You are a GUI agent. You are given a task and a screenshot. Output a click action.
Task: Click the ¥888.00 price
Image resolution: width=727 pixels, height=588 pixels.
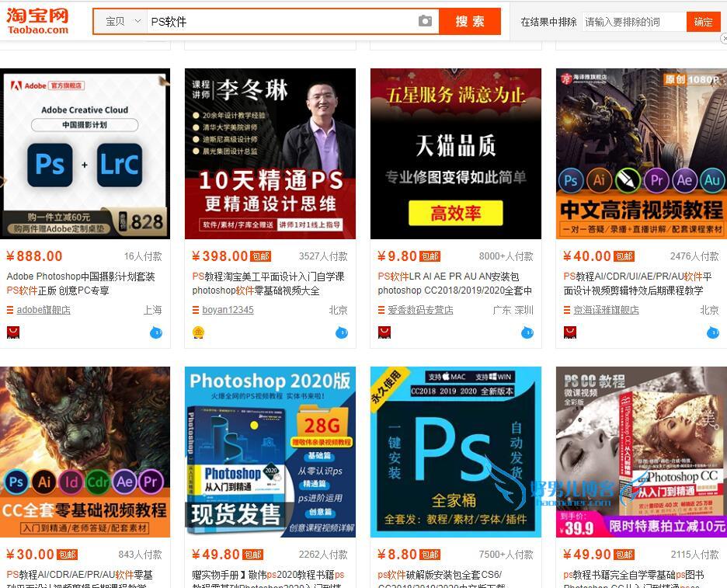click(x=34, y=256)
